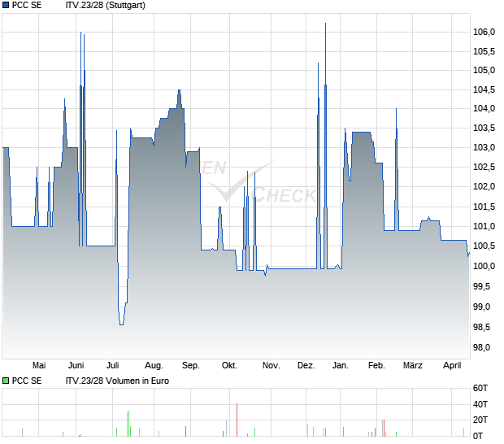The image size is (504, 444).
Task: Click the 60T volume axis label
Action: pos(480,388)
